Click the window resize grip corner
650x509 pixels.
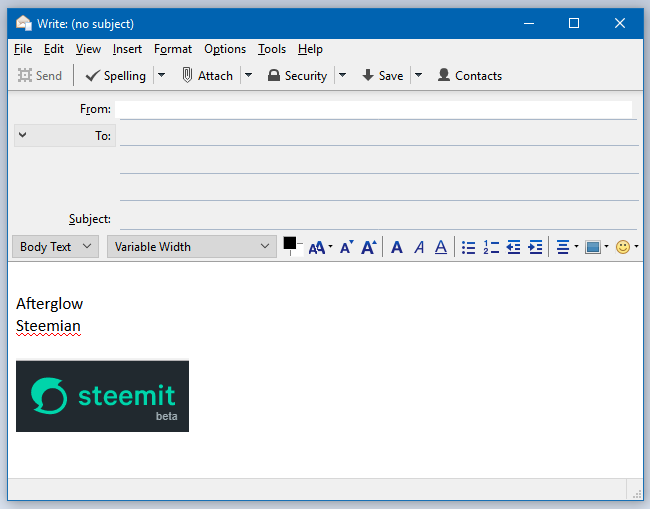click(x=636, y=493)
